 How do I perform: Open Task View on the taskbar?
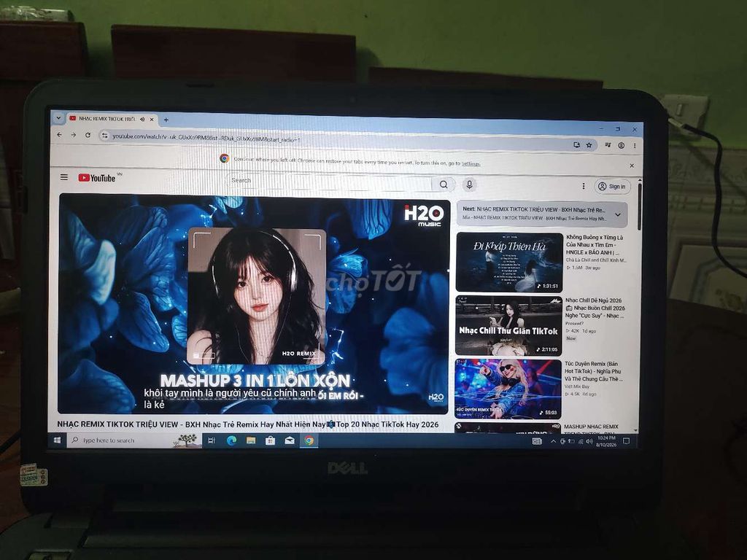[212, 440]
